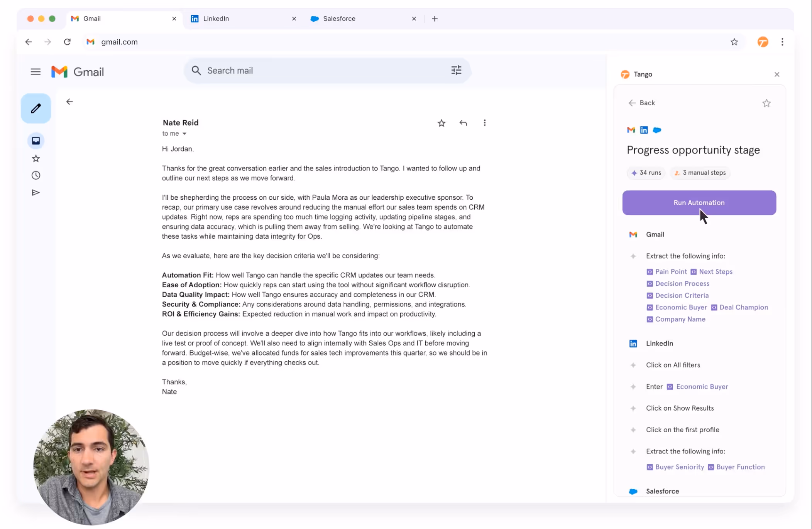Click the 3 manual steps badge
This screenshot has height=529, width=812.
pos(700,173)
